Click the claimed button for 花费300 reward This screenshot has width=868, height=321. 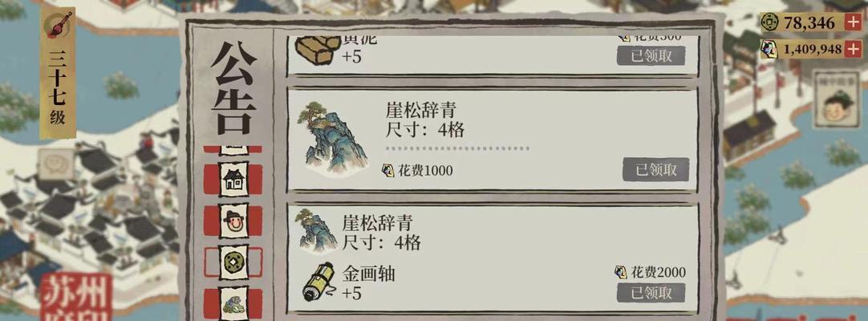click(651, 56)
